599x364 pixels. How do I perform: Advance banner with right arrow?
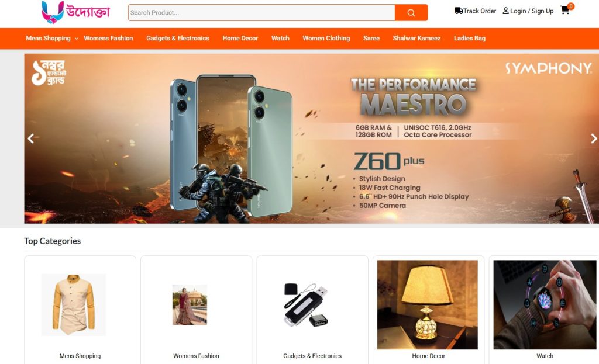pyautogui.click(x=594, y=138)
